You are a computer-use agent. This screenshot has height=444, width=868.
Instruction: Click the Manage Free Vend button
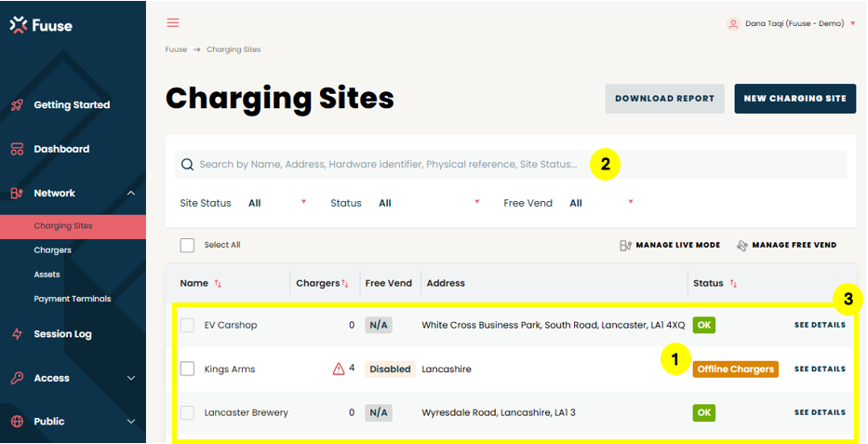(787, 245)
